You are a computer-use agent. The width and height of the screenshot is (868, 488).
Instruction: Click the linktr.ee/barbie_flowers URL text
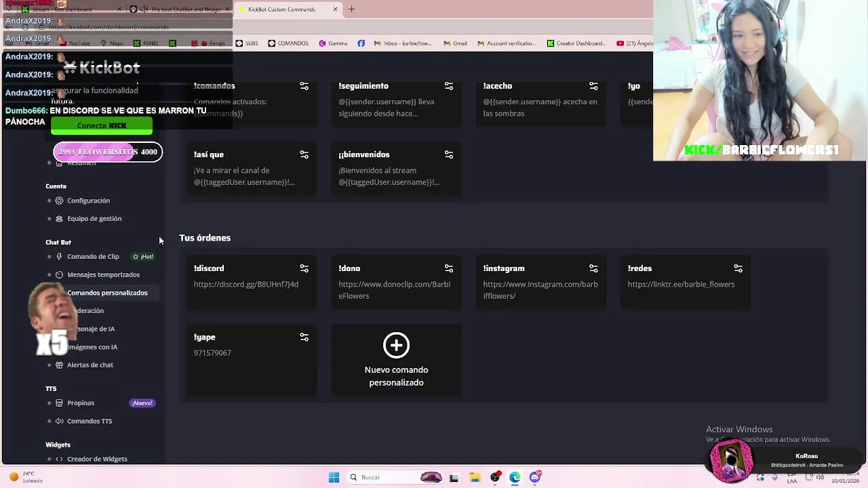[681, 284]
